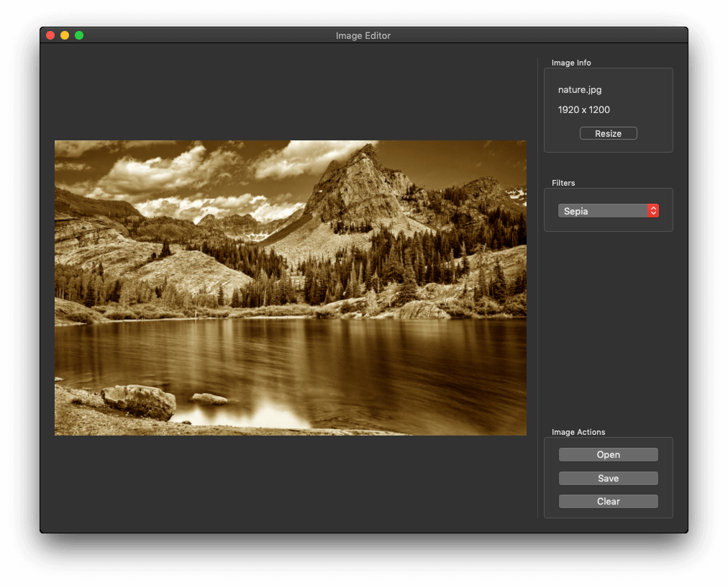Click the 1920 x 1200 dimensions text
The width and height of the screenshot is (728, 586).
(583, 110)
